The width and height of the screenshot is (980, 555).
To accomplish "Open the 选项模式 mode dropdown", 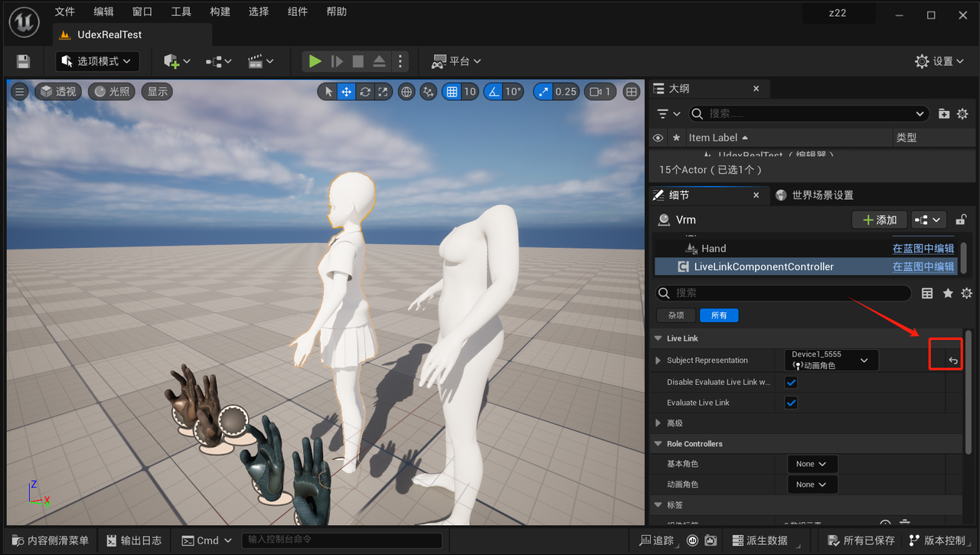I will pyautogui.click(x=97, y=61).
